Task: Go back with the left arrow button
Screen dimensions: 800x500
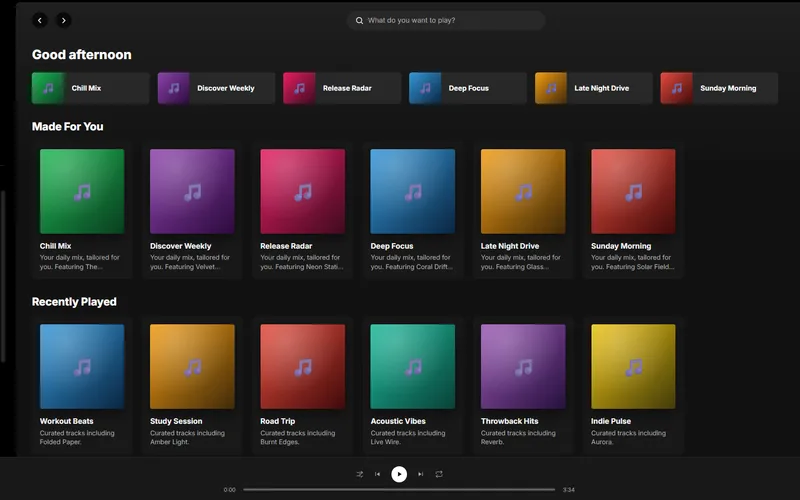Action: [x=40, y=20]
